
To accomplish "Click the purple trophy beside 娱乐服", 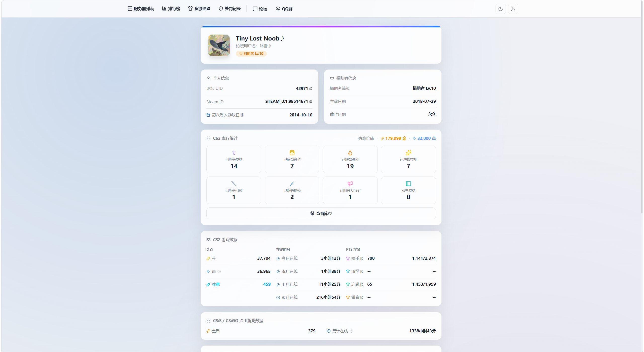I will (x=348, y=258).
